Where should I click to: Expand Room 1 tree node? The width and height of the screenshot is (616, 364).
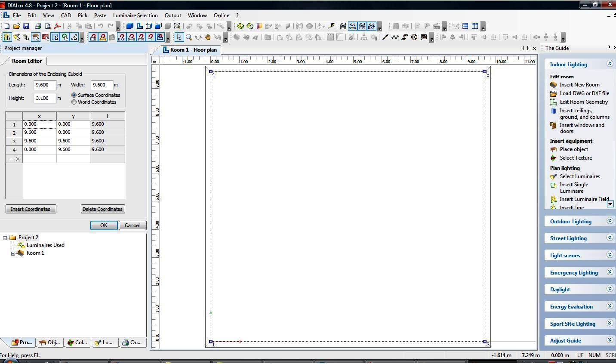[13, 253]
